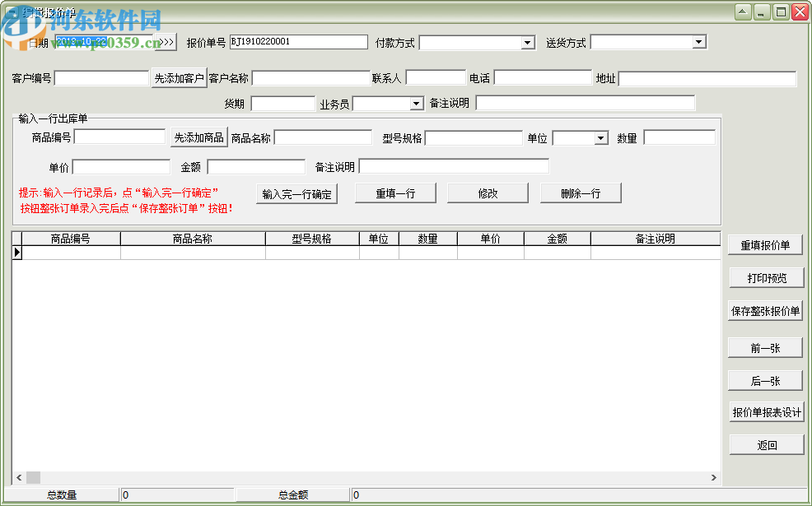This screenshot has width=812, height=506.
Task: Click the 货期 input field
Action: tap(282, 104)
